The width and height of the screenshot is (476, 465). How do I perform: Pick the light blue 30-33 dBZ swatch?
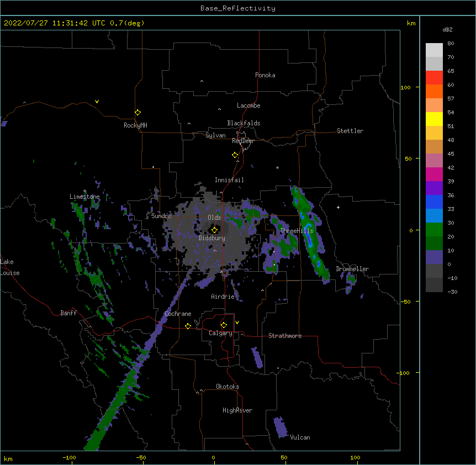click(x=434, y=216)
